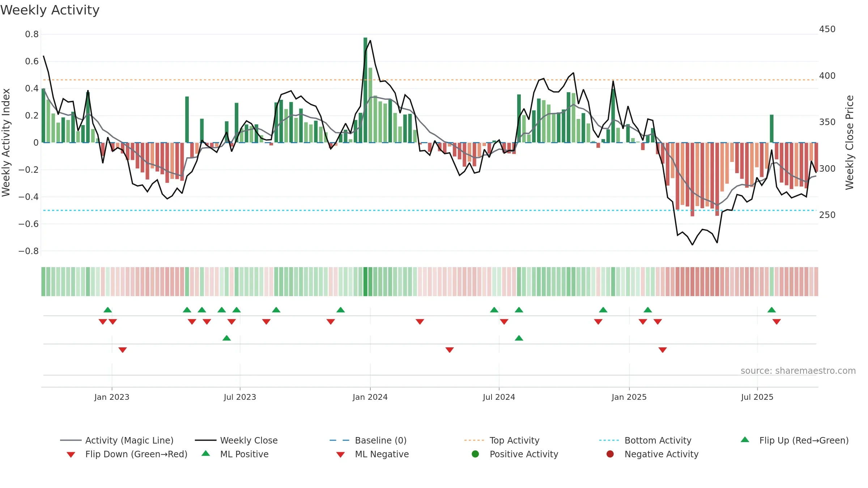
Task: Click the ML Negative legend triangle icon
Action: [x=341, y=454]
